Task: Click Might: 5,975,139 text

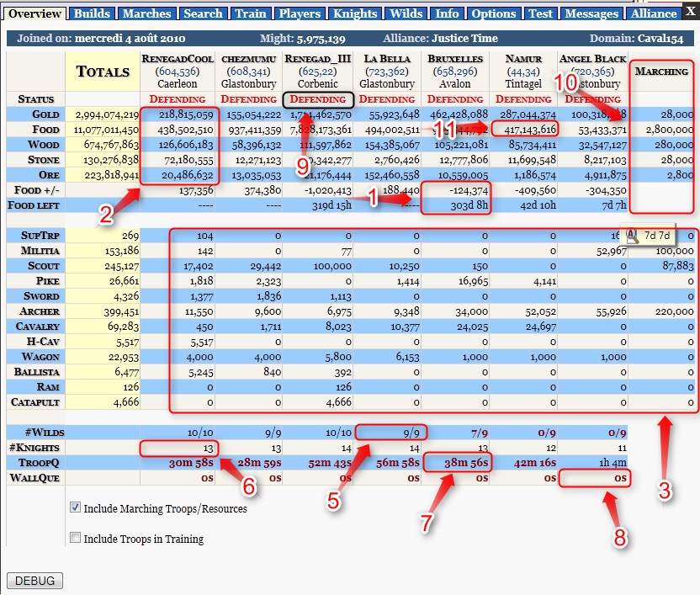Action: pyautogui.click(x=303, y=39)
